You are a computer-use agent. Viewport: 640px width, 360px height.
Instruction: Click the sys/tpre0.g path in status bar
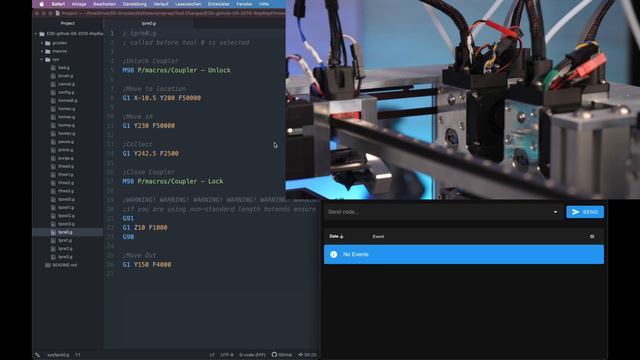(x=58, y=355)
